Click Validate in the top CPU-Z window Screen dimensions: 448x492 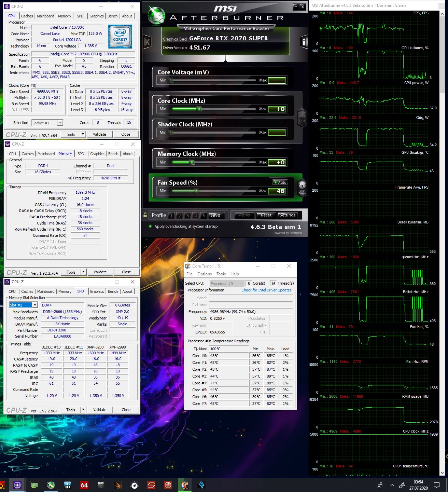click(x=99, y=134)
